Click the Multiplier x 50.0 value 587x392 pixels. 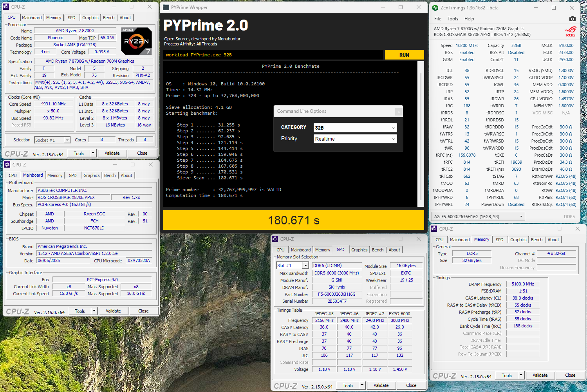pos(53,111)
